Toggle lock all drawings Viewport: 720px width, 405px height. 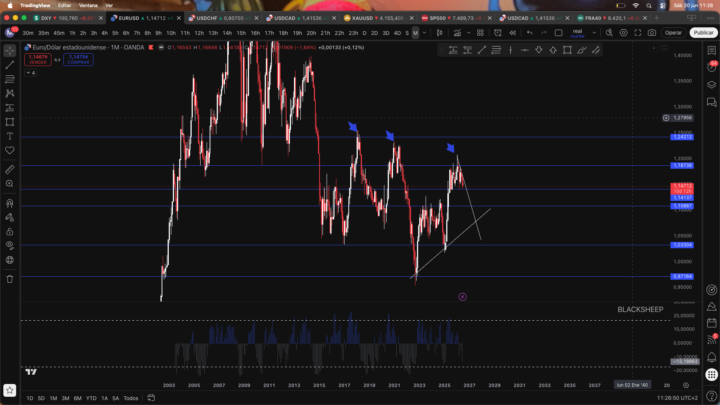[10, 231]
